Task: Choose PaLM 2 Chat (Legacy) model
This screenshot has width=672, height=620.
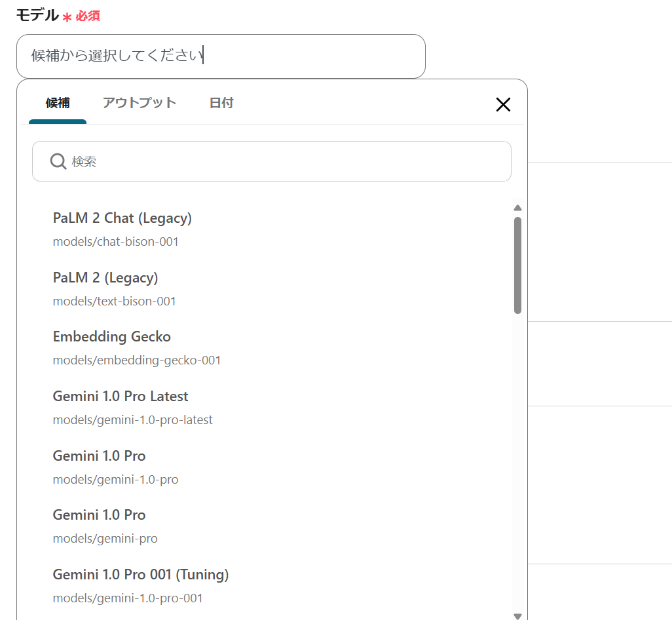Action: [x=122, y=229]
